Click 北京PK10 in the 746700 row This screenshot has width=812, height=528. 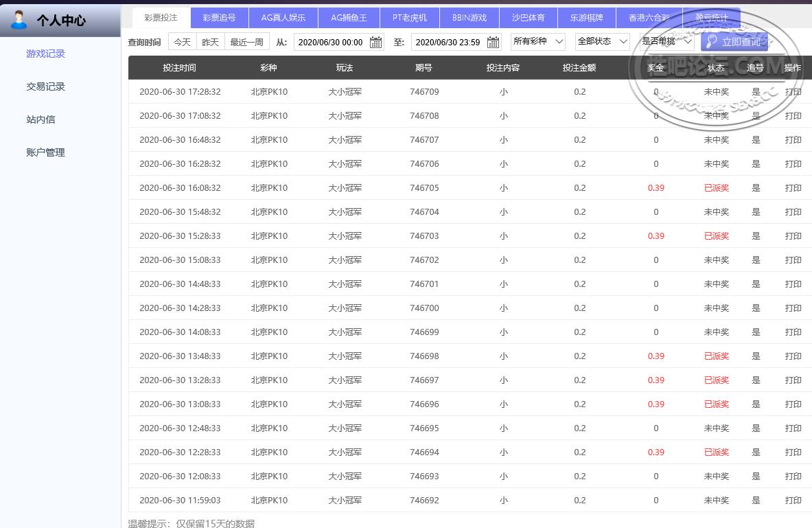[269, 308]
